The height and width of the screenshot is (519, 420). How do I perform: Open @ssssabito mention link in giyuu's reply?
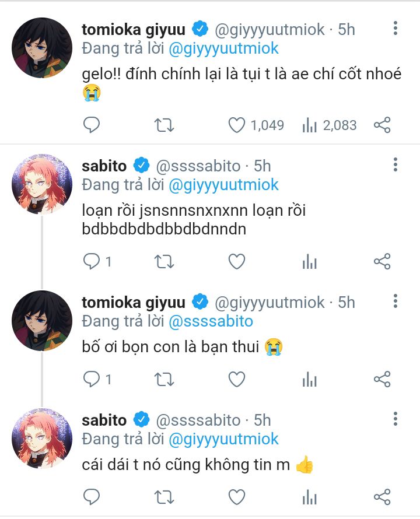point(211,321)
